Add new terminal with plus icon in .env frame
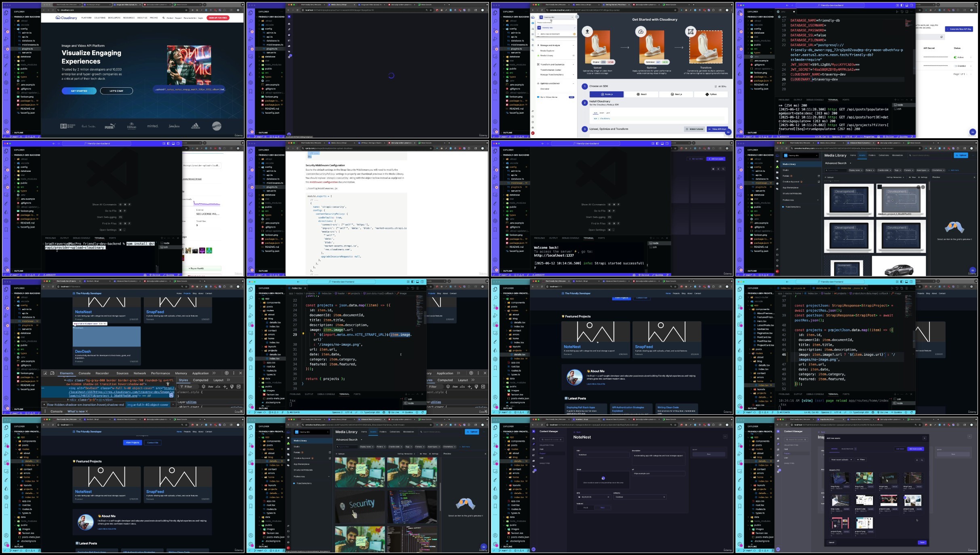The image size is (980, 555). (x=895, y=100)
